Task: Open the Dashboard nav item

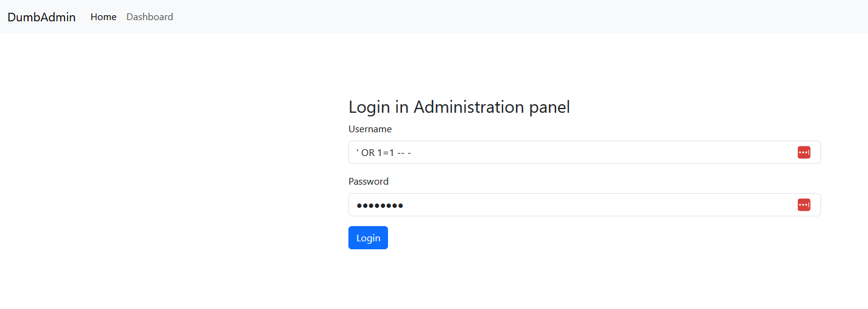Action: click(x=150, y=17)
